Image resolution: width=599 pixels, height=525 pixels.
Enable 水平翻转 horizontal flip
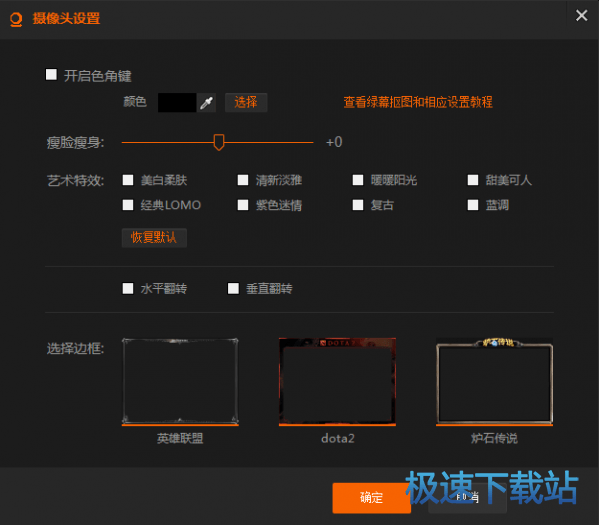click(128, 288)
